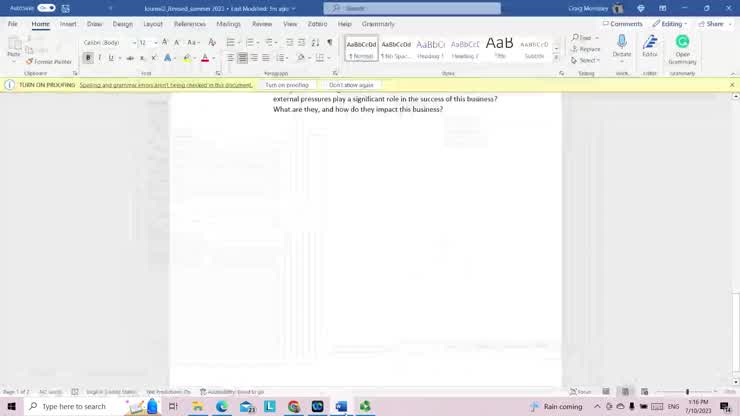Toggle italic formatting
The image size is (740, 416).
tap(99, 58)
